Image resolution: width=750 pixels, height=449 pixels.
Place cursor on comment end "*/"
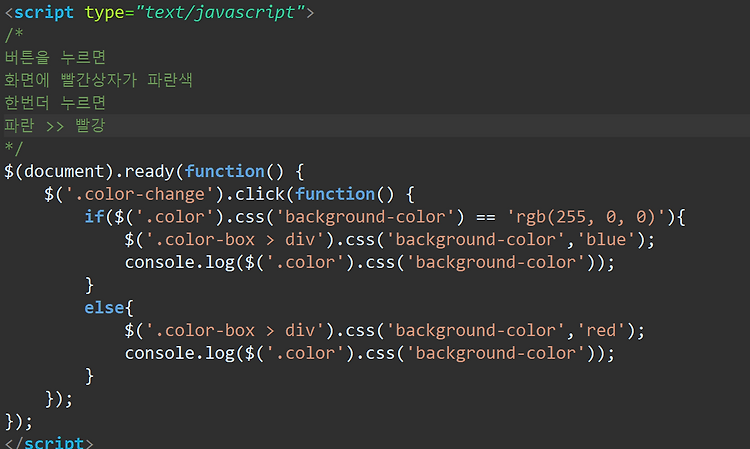tap(13, 149)
